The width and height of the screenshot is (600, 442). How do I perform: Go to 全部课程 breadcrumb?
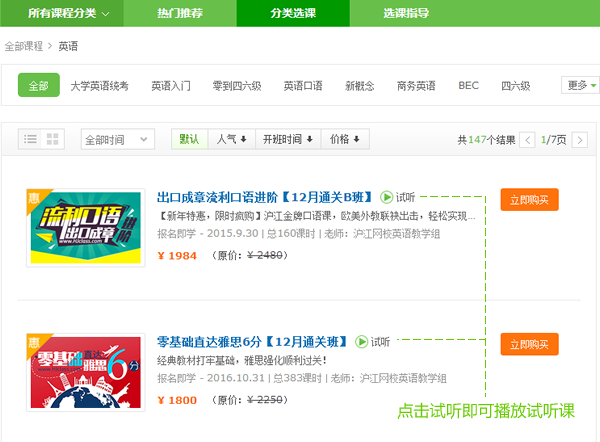click(23, 46)
